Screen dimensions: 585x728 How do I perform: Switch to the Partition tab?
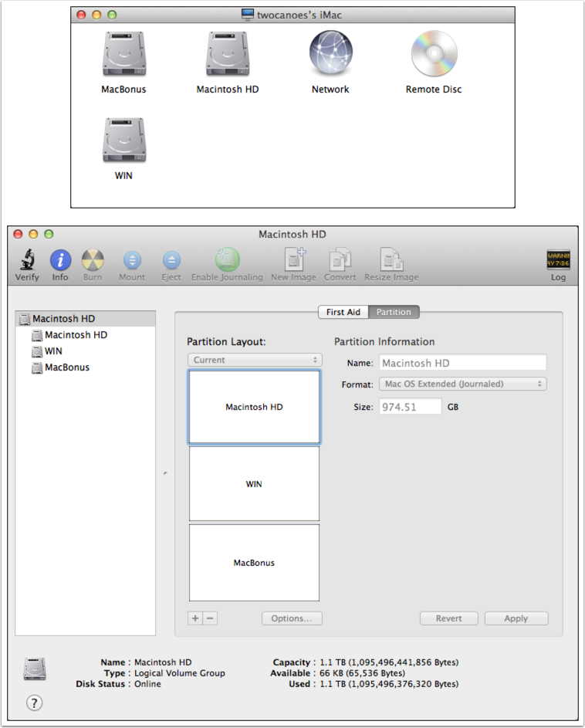(x=394, y=312)
